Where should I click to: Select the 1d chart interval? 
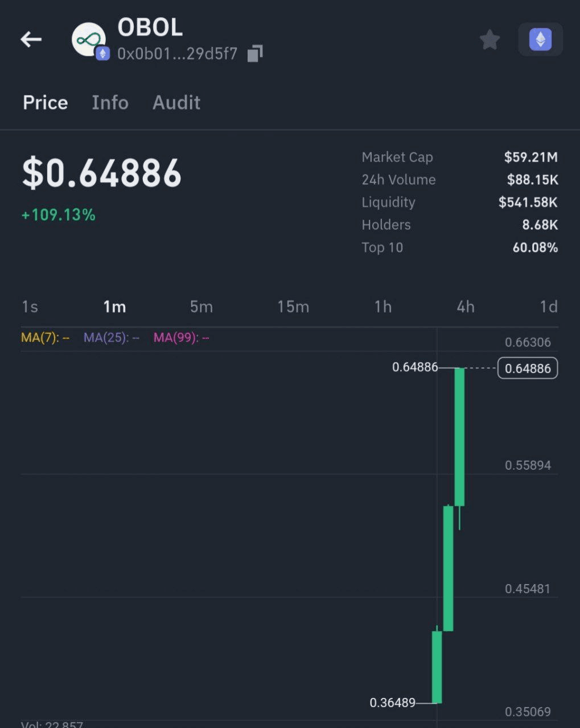tap(549, 307)
